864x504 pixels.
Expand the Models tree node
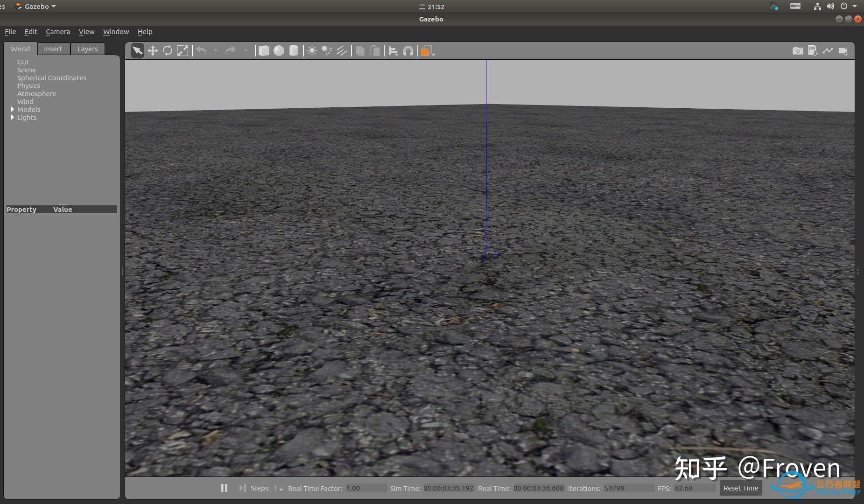pos(13,109)
